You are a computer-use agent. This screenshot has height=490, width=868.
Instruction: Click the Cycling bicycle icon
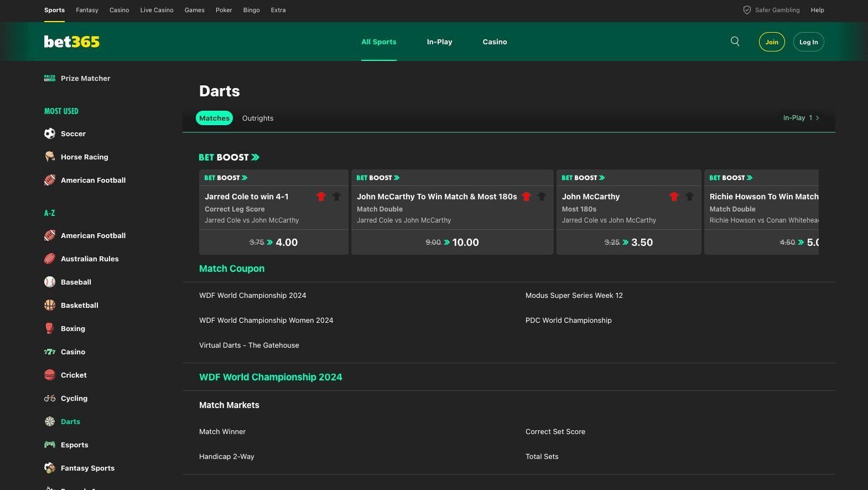(50, 398)
